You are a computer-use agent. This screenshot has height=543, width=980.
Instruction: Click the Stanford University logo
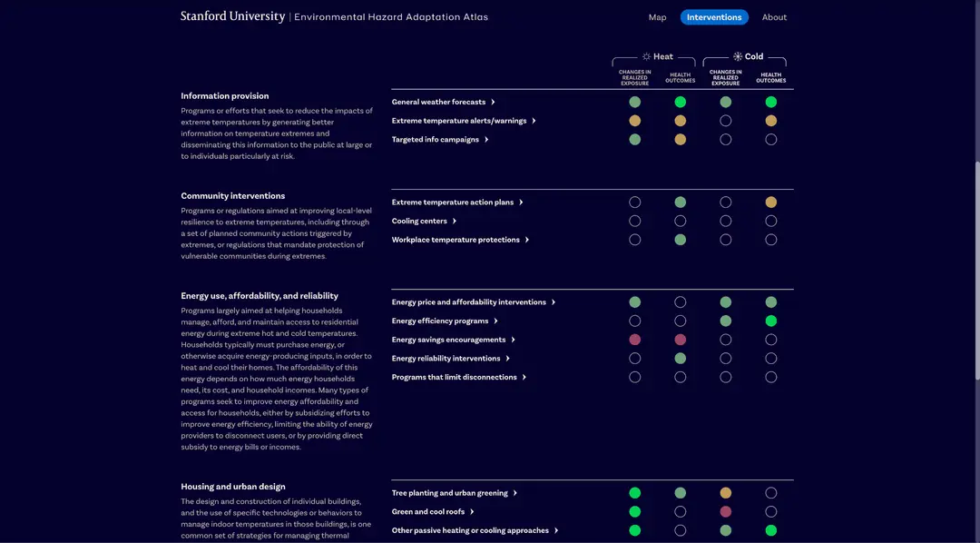232,16
